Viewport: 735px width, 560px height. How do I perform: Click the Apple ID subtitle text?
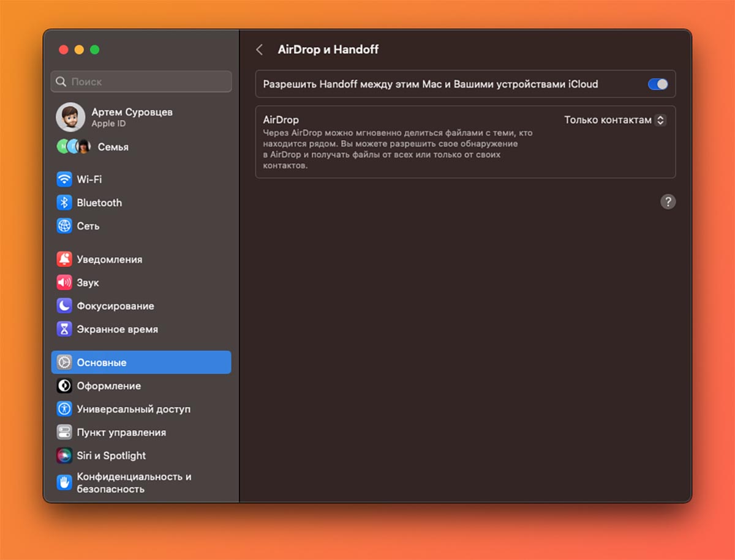(108, 124)
